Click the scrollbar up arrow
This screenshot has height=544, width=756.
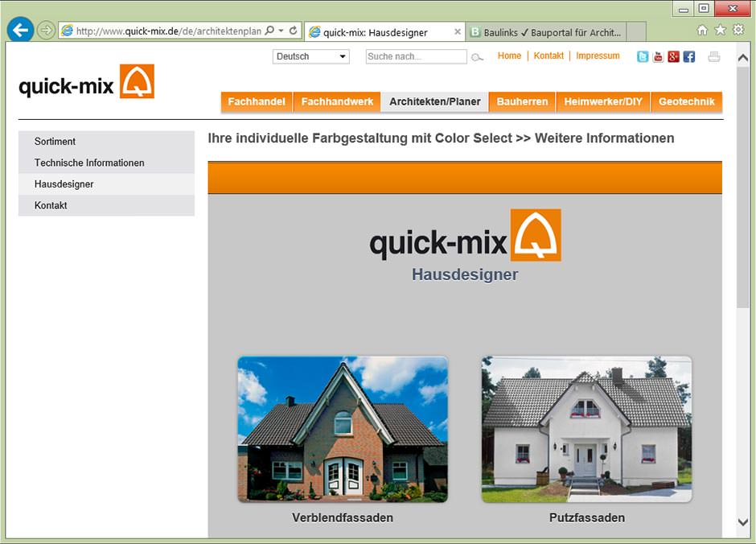(743, 58)
